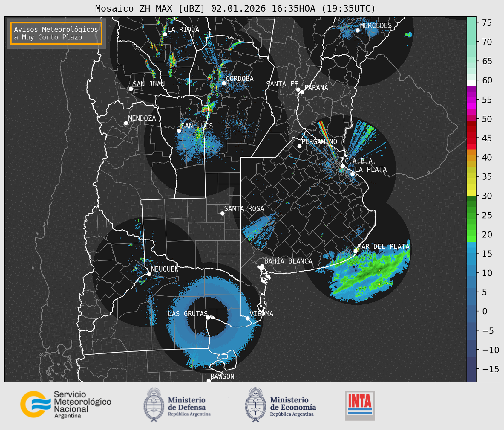This screenshot has height=430, width=504.
Task: Click the Las Grutas city marker
Action: tap(208, 318)
